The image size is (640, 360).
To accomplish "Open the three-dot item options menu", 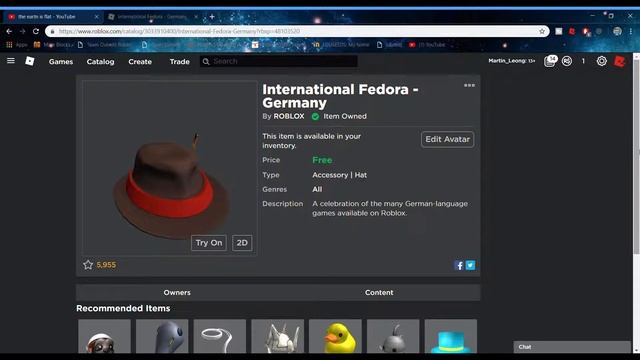I will tap(469, 85).
